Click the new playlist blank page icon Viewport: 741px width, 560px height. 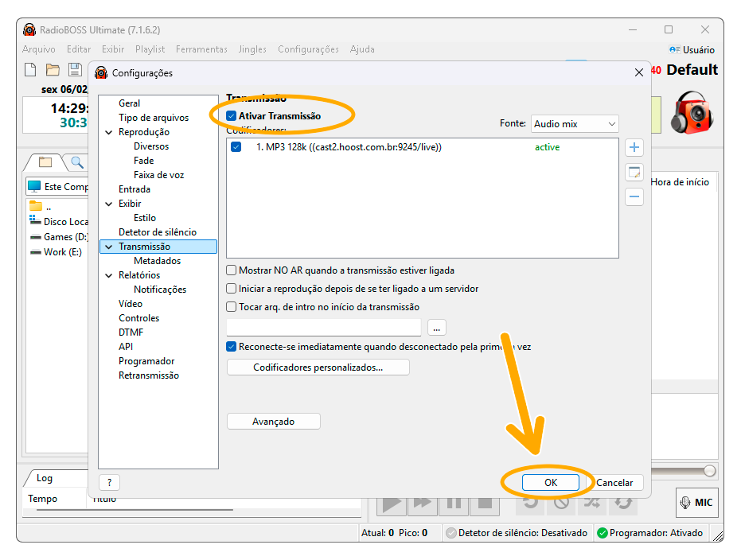[30, 70]
